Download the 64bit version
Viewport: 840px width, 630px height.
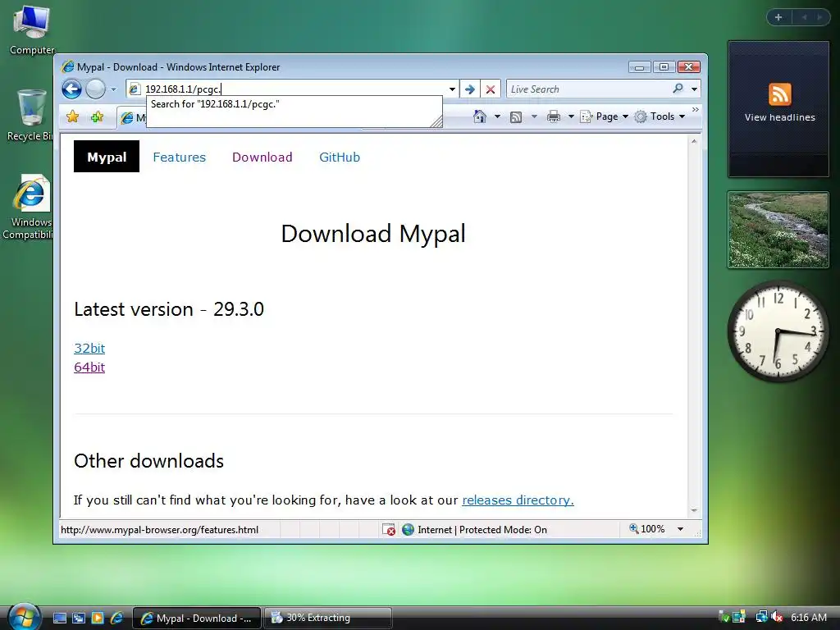click(x=89, y=367)
